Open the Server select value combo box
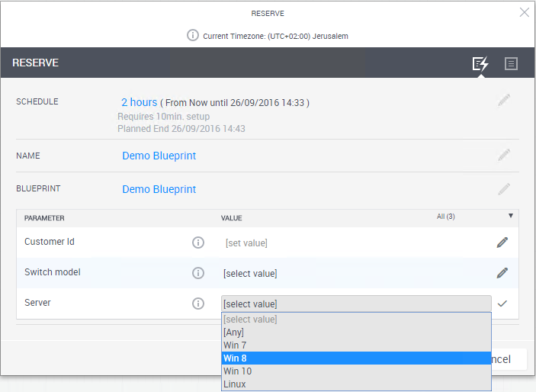Viewport: 536px width, 392px height. point(356,304)
